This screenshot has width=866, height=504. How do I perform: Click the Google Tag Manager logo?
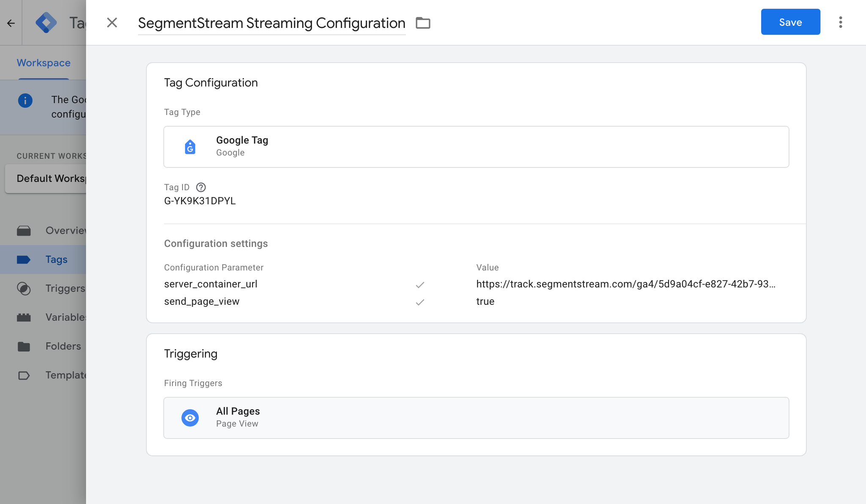(46, 23)
